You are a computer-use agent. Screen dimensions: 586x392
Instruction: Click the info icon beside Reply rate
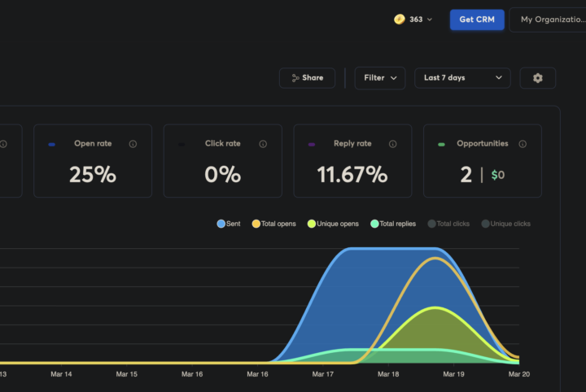(x=392, y=144)
